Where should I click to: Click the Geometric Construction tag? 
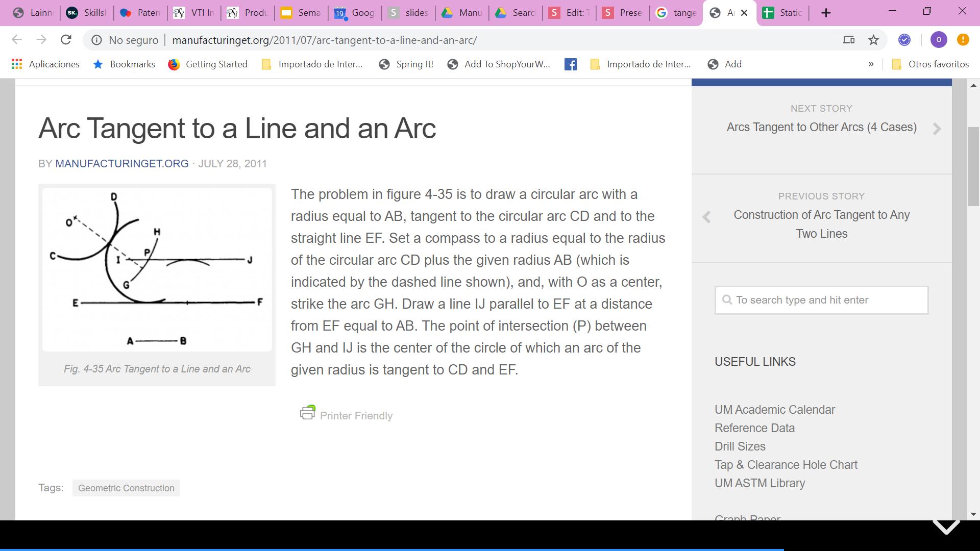[126, 488]
